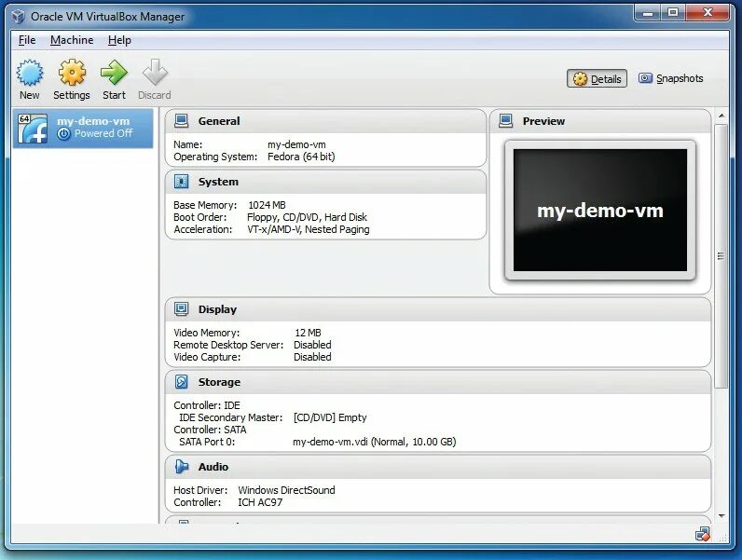
Task: Click my-demo-vm.vdi disk entry
Action: tap(375, 442)
